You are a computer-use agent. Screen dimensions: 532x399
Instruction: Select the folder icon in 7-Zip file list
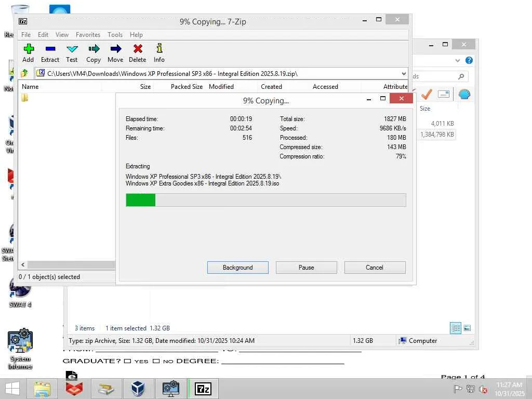click(x=24, y=98)
